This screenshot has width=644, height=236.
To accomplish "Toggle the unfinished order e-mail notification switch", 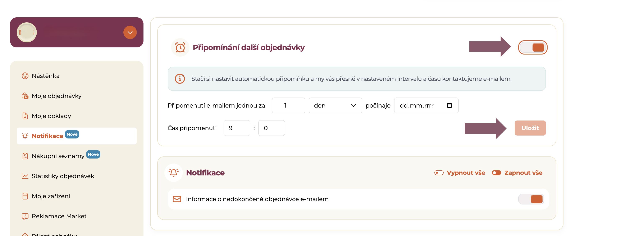I will coord(531,199).
